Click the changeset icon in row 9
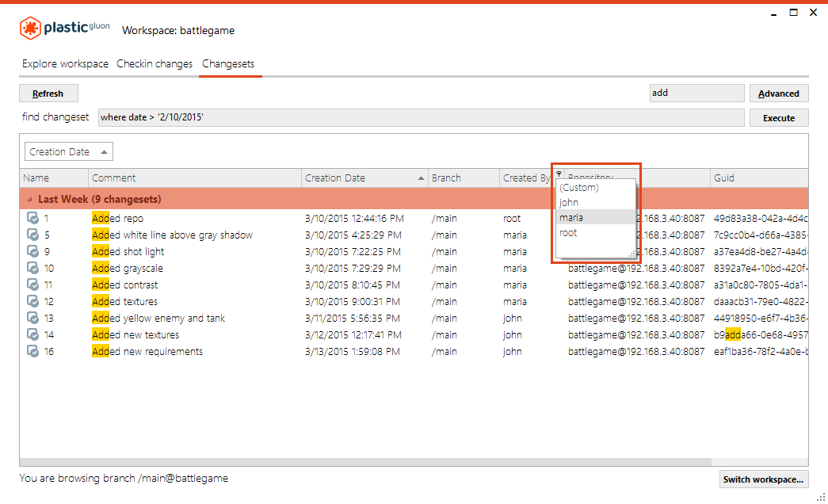The height and width of the screenshot is (504, 828). click(32, 251)
